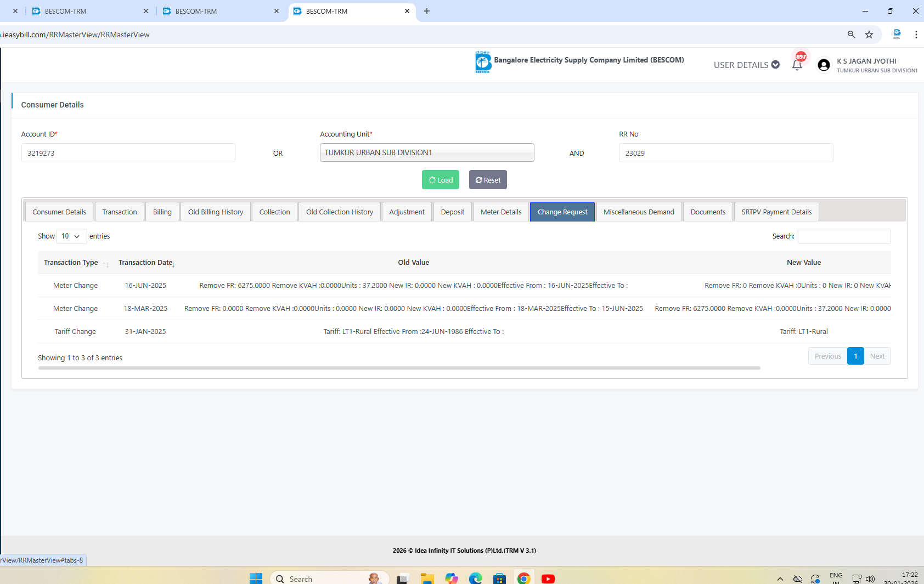
Task: Select the 16-JUN-2025 transaction date cell
Action: click(145, 286)
